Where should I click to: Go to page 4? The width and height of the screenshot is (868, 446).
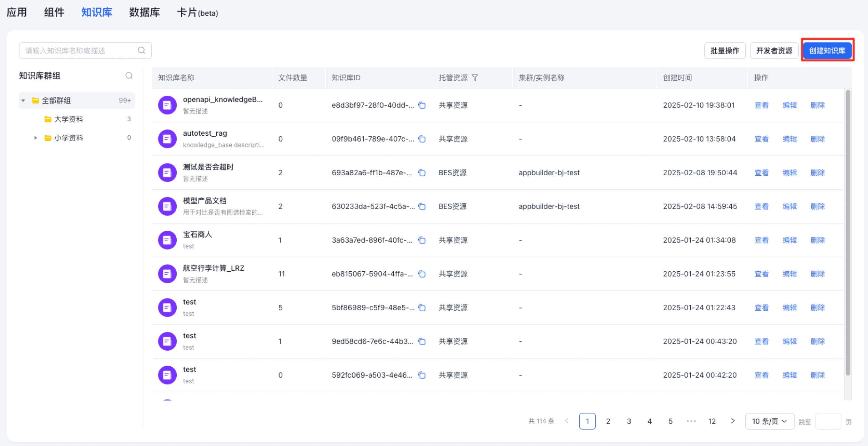tap(650, 421)
